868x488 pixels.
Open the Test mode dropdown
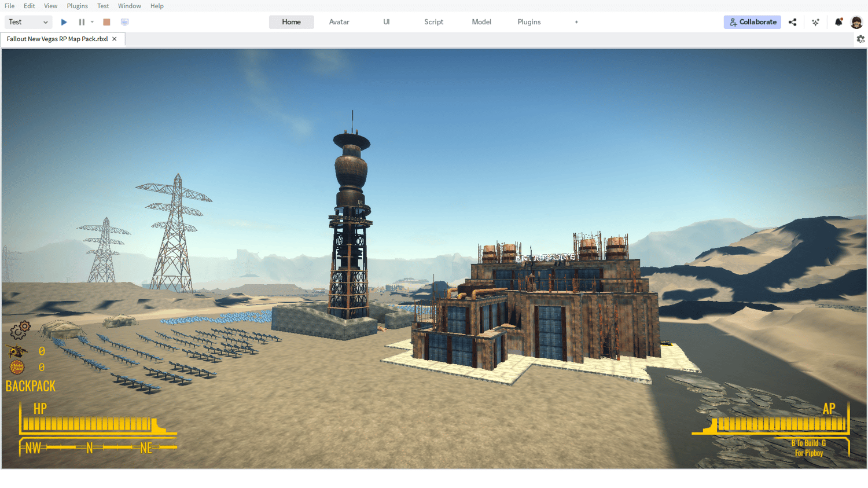28,22
